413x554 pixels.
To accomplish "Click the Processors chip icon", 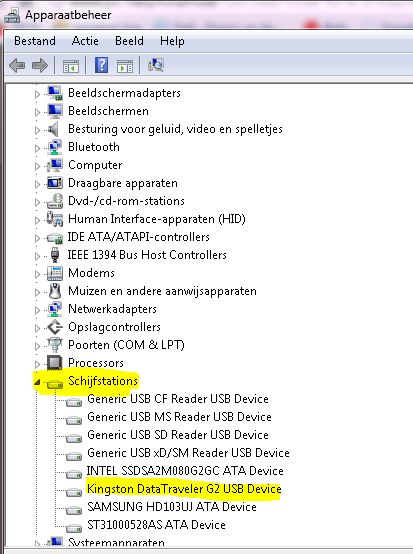I will click(x=55, y=363).
